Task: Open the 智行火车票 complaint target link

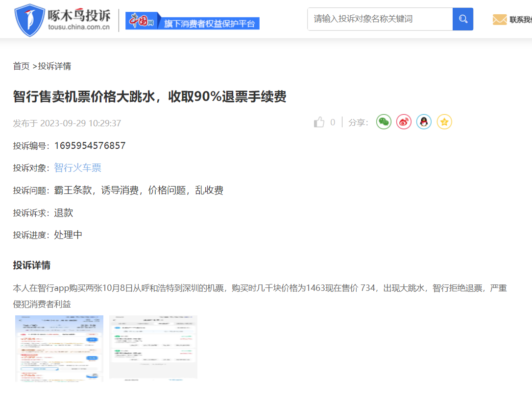Action: point(77,168)
